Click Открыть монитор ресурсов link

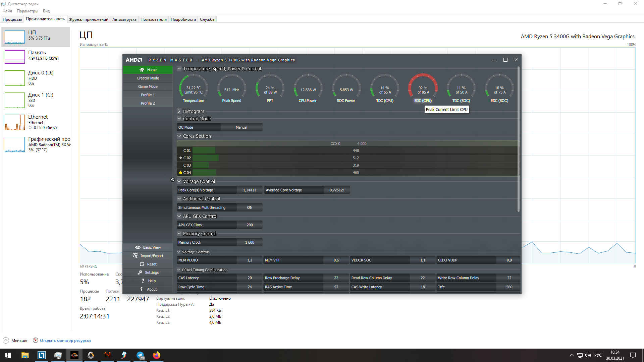click(x=65, y=341)
